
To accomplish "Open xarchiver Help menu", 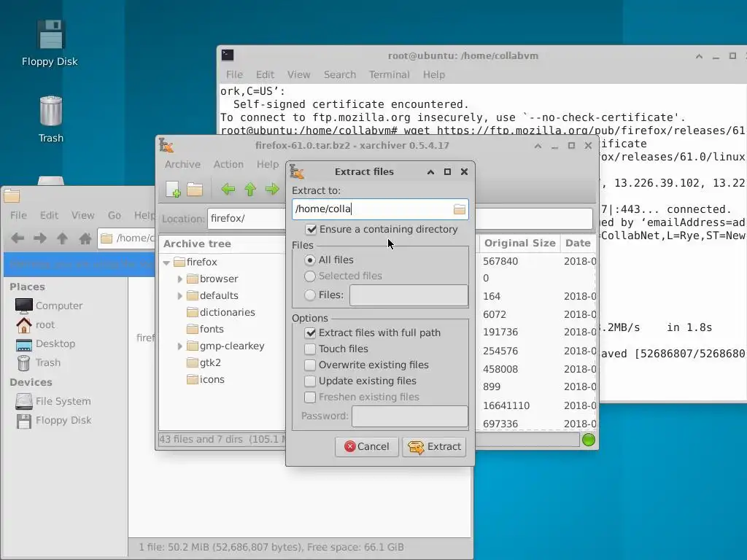I will tap(268, 164).
